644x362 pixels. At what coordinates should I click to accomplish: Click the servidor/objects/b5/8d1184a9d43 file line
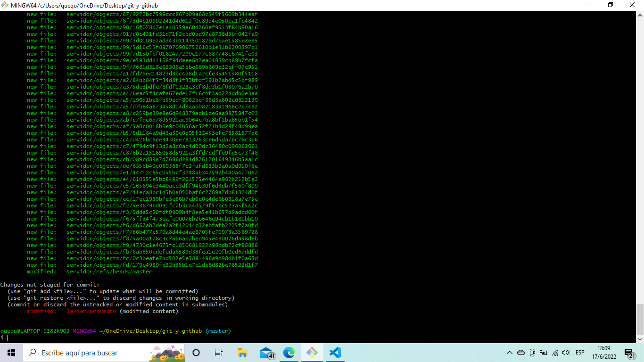click(142, 133)
